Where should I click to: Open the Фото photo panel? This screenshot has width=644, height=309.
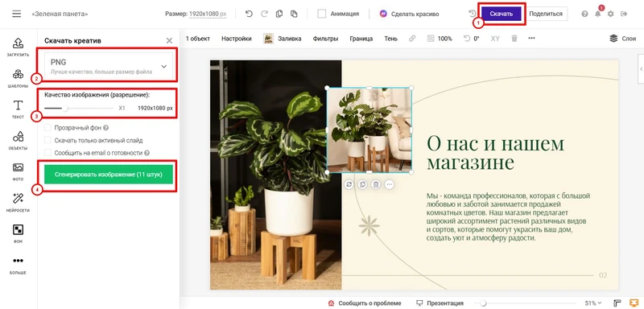(18, 172)
